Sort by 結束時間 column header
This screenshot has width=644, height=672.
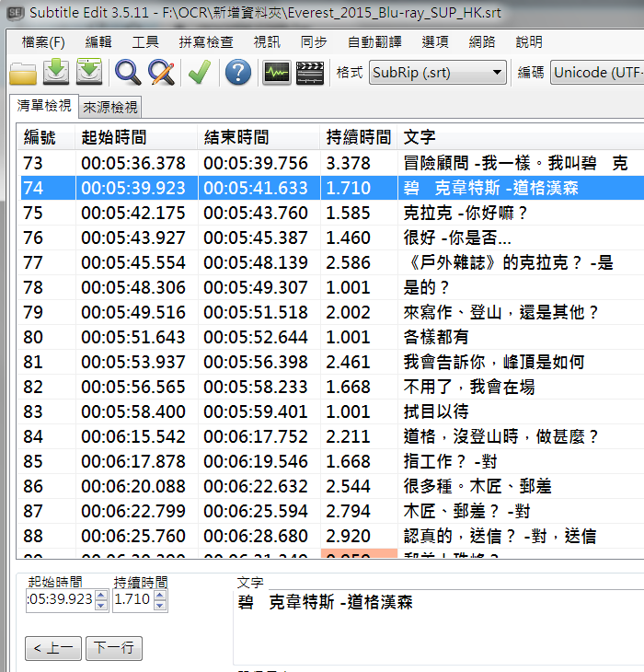(x=259, y=137)
